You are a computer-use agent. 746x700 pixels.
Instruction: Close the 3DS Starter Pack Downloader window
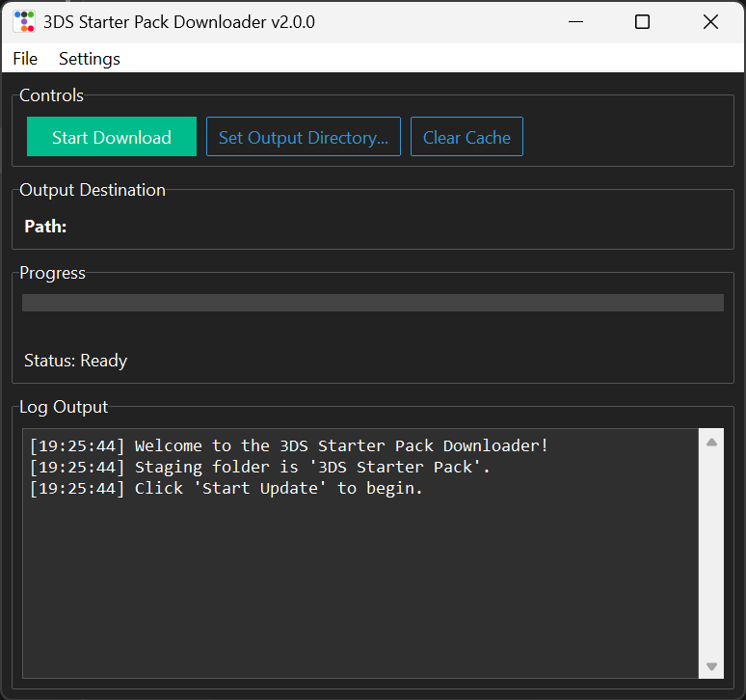[x=710, y=21]
